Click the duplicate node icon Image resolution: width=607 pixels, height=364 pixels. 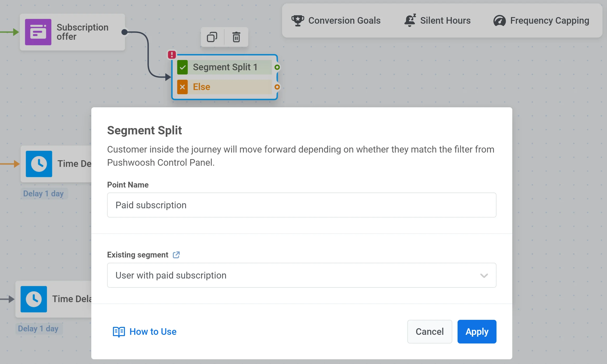point(212,37)
